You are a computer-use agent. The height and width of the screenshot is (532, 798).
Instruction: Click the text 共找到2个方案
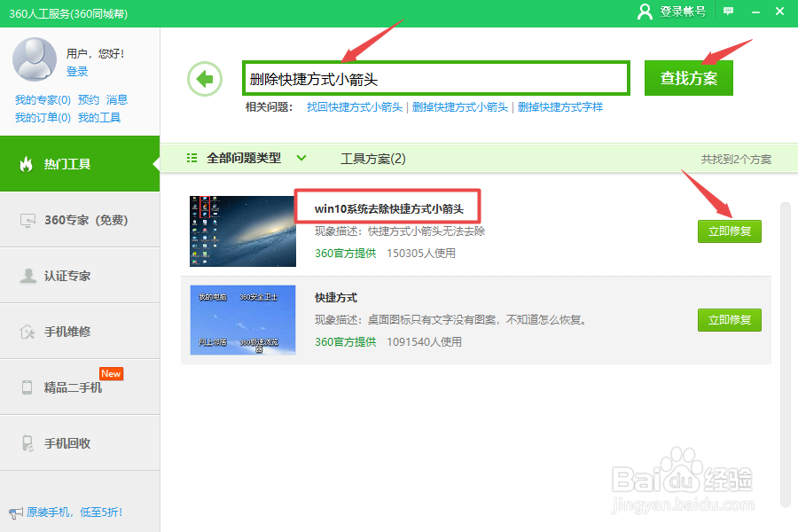click(x=736, y=160)
